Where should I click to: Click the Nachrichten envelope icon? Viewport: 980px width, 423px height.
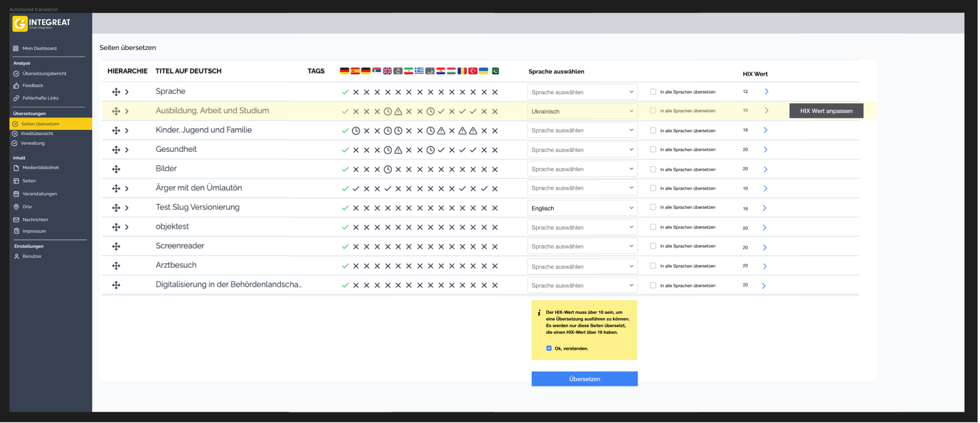tap(16, 220)
